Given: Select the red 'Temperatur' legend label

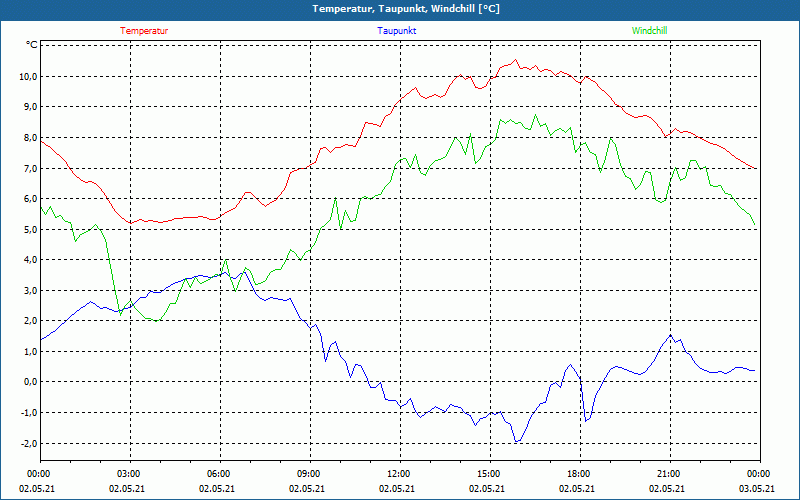Looking at the screenshot, I should 144,31.
